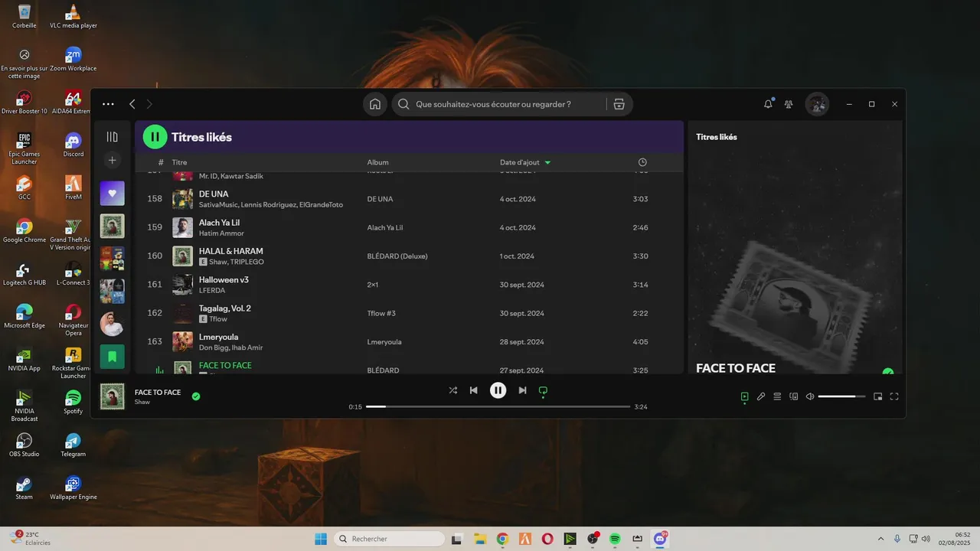The height and width of the screenshot is (551, 980).
Task: Sort by the Album column header
Action: coord(377,162)
